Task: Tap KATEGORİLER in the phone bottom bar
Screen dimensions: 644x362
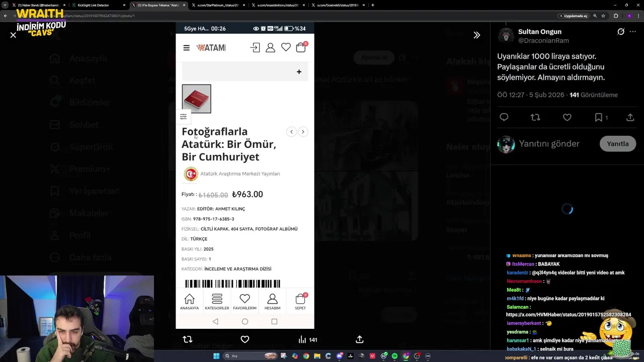Action: coord(217,302)
